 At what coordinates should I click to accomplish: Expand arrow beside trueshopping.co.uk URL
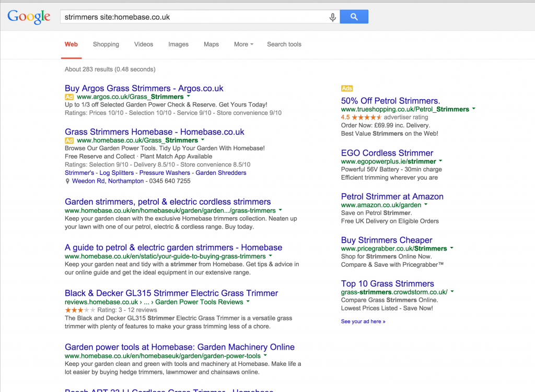coord(473,109)
